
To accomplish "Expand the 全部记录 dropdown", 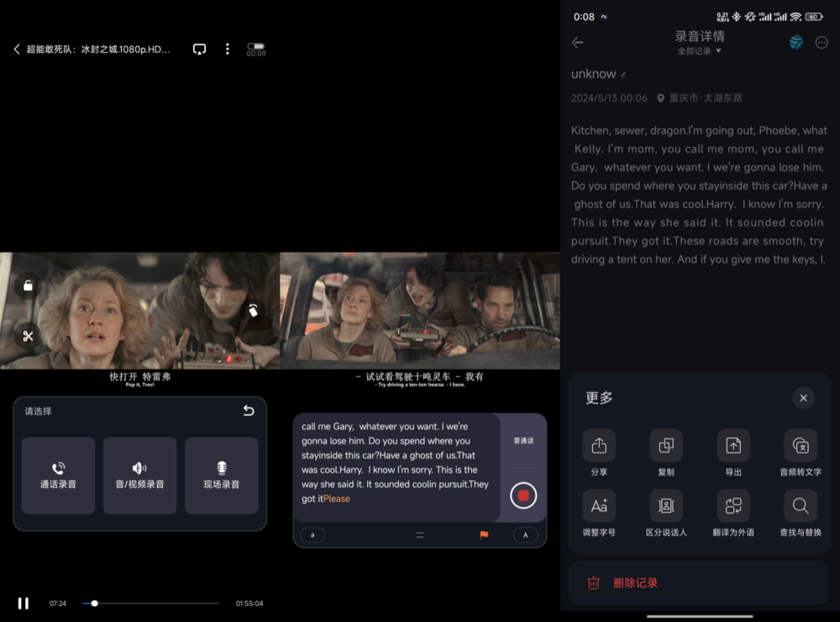I will (700, 51).
